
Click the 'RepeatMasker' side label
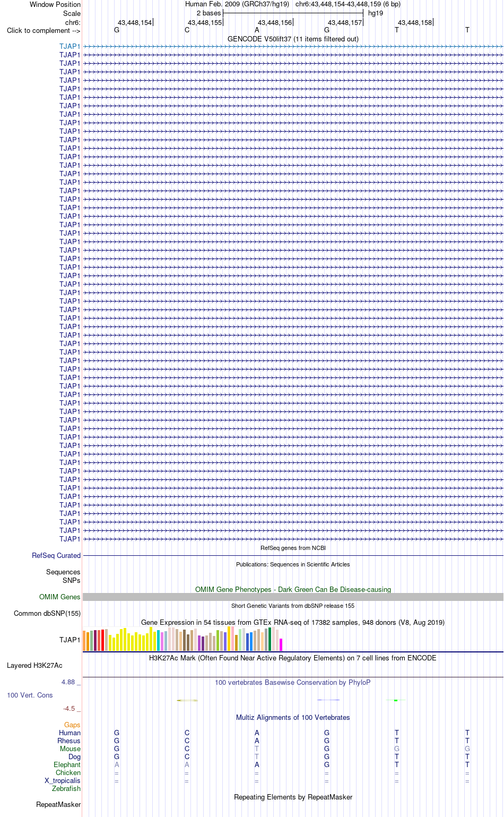point(58,804)
